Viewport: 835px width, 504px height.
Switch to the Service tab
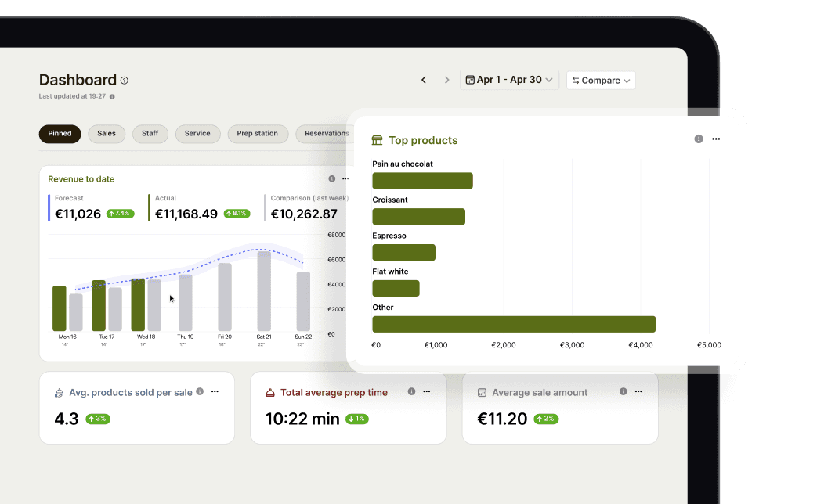197,134
